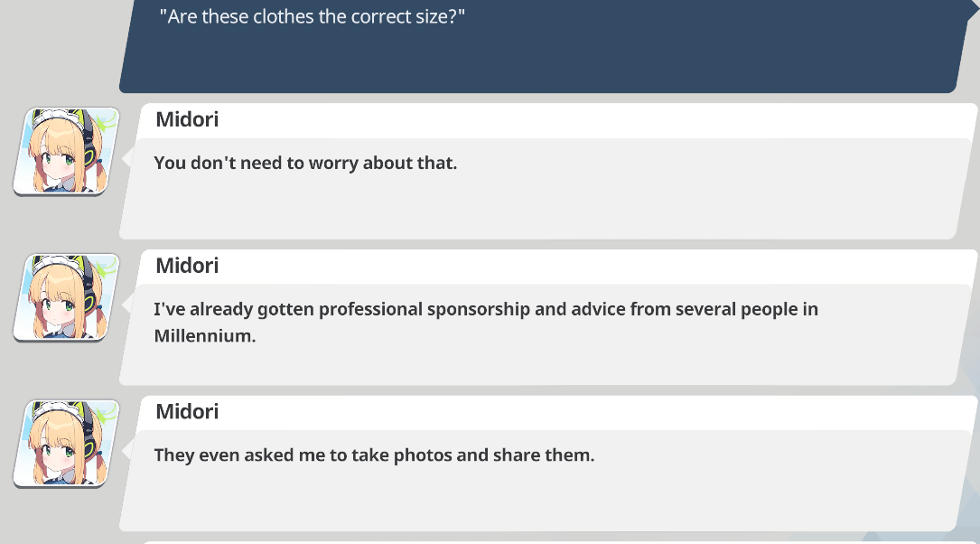Select the "Are these clothes the correct size?" choice
The height and width of the screenshot is (544, 980).
coord(312,17)
